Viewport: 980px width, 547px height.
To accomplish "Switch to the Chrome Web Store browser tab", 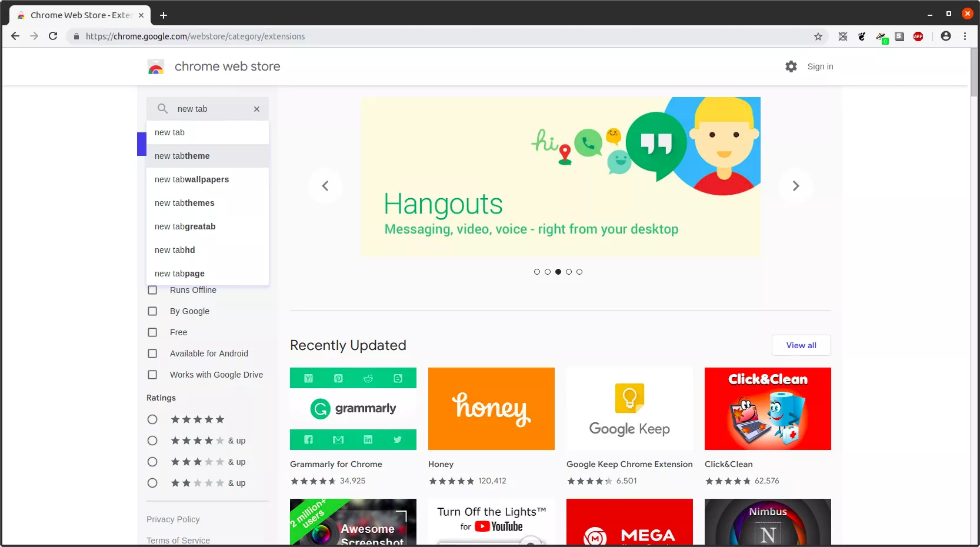I will [76, 15].
